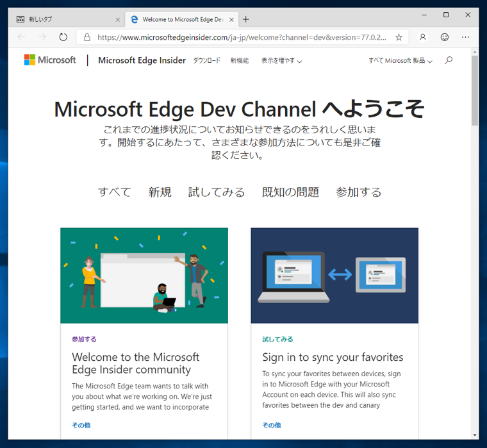Click the vertical scrollbar thumb

tap(475, 90)
